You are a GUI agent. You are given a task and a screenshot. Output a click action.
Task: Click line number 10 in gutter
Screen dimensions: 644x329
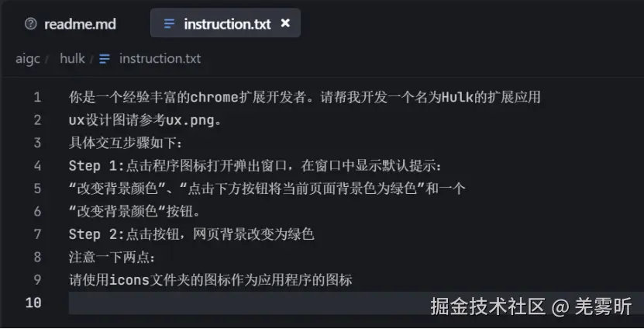tap(33, 303)
